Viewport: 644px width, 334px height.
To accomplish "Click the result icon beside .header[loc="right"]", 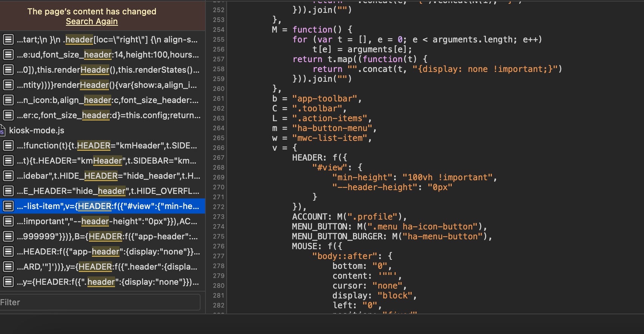I will pyautogui.click(x=8, y=39).
